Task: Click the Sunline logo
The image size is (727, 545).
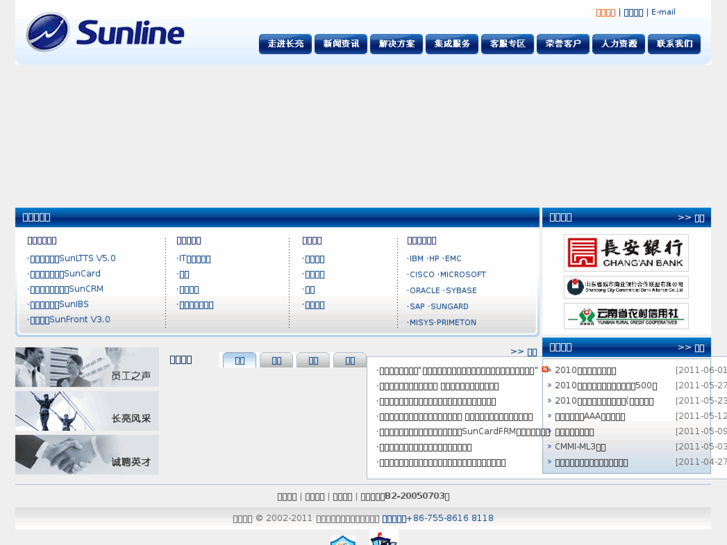Action: tap(106, 33)
